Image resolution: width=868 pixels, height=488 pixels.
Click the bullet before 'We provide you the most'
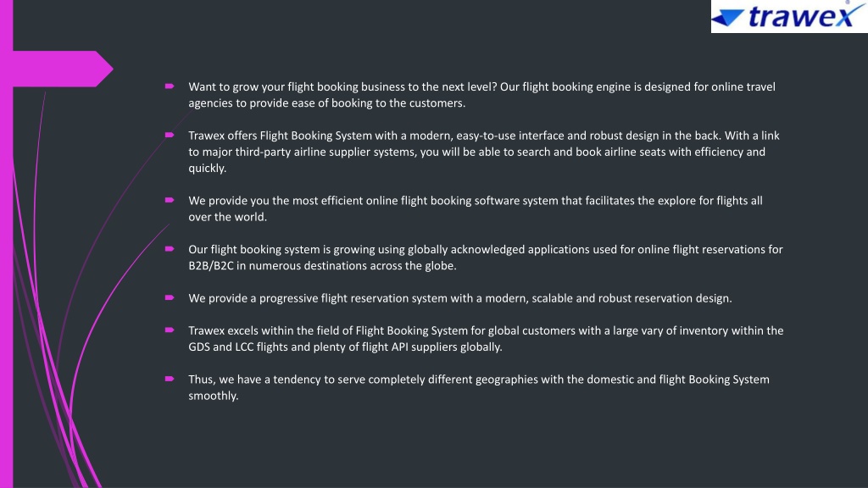pos(170,200)
